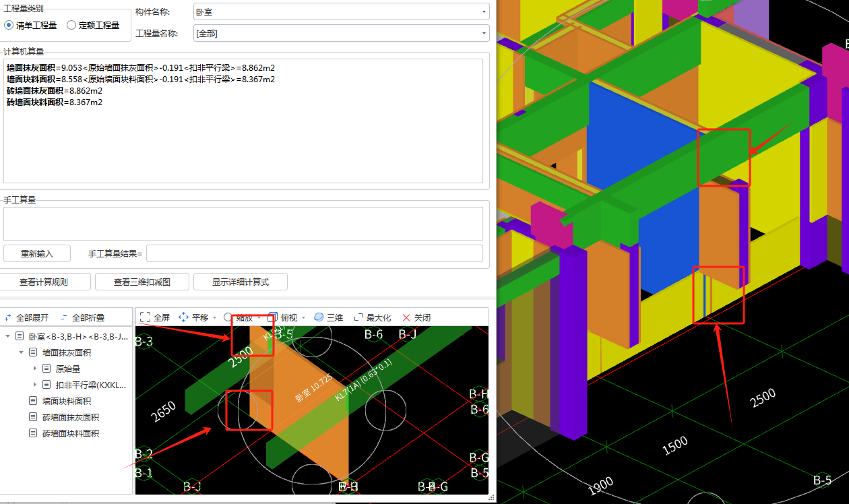Click the 砖墙面抹灰面积=8.862m2 result line
Image resolution: width=849 pixels, height=504 pixels.
[x=55, y=91]
